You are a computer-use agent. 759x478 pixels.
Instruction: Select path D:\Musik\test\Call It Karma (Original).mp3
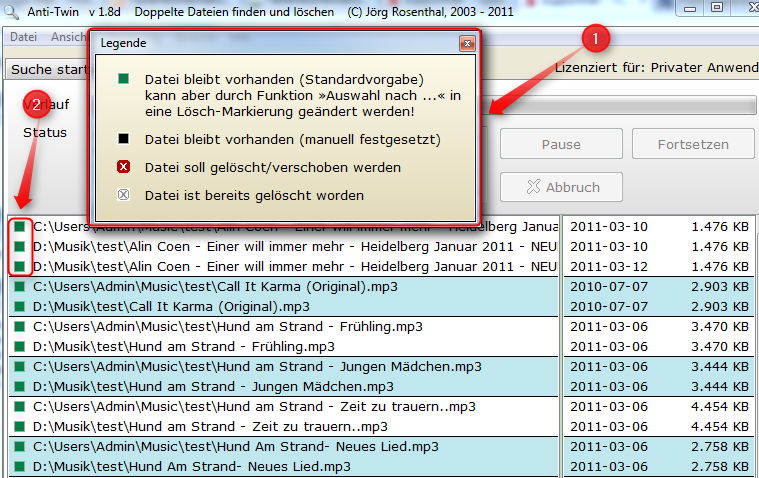click(x=171, y=307)
